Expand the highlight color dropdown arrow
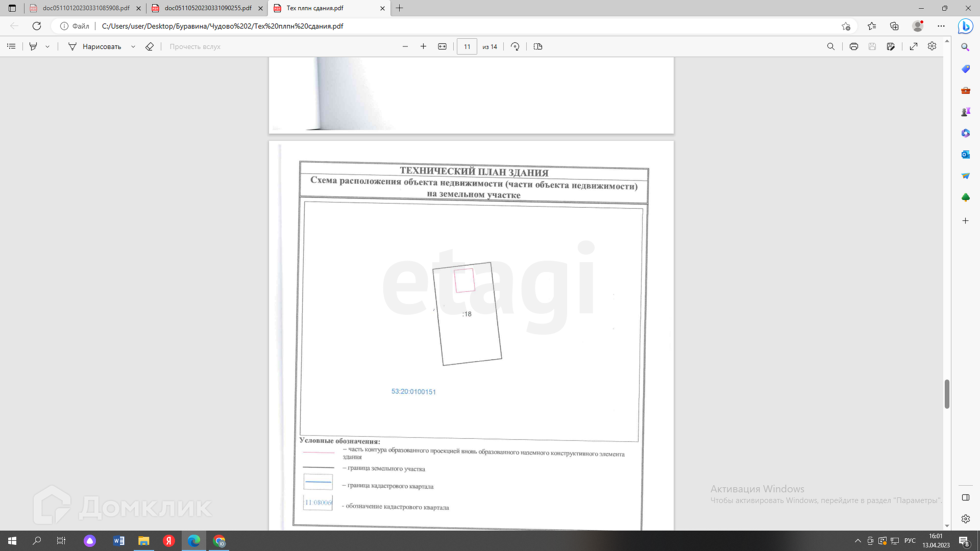The width and height of the screenshot is (980, 551). coord(47,46)
